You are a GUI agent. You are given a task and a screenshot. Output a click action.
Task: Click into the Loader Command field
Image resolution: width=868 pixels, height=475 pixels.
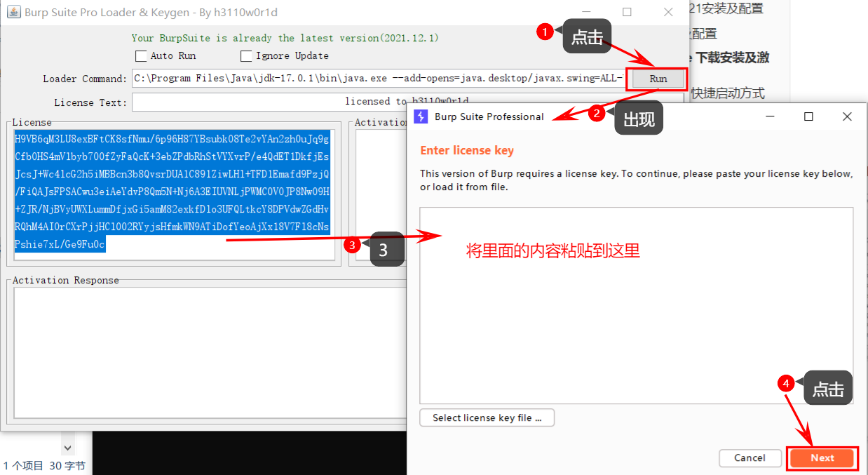click(379, 79)
